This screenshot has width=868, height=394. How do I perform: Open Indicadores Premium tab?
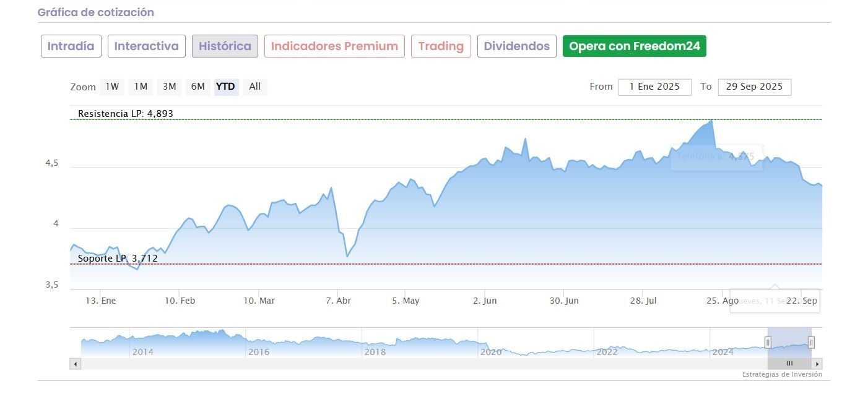click(334, 46)
